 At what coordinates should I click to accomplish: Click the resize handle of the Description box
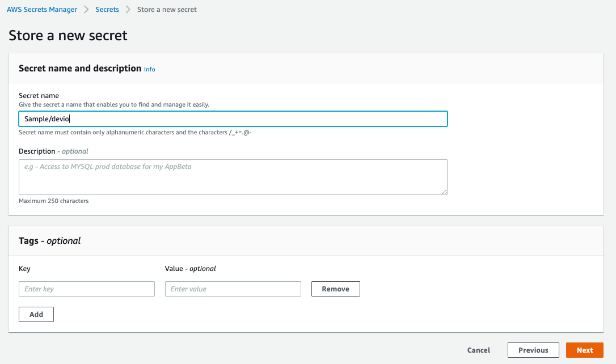(x=444, y=192)
